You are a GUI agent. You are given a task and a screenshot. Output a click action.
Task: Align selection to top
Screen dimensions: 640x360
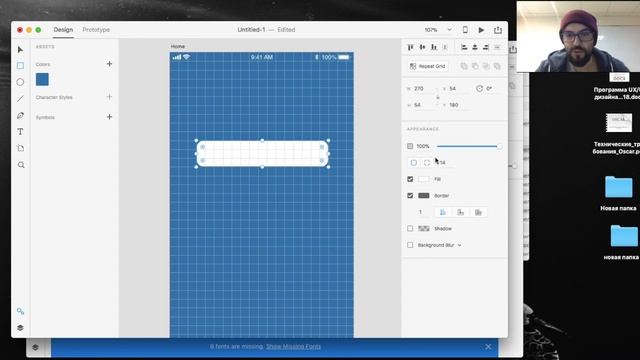pyautogui.click(x=411, y=47)
